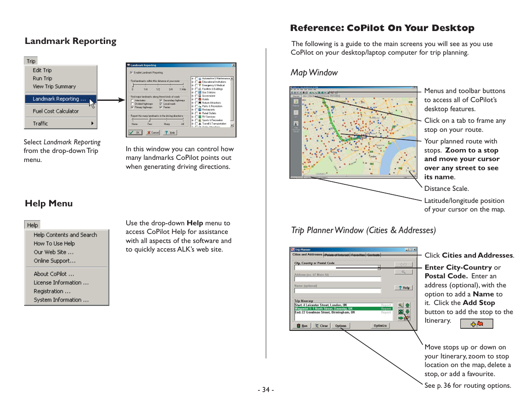Click the greyed magnifier find button in Trip Planner
This screenshot has height=411, width=532.
coord(404,272)
